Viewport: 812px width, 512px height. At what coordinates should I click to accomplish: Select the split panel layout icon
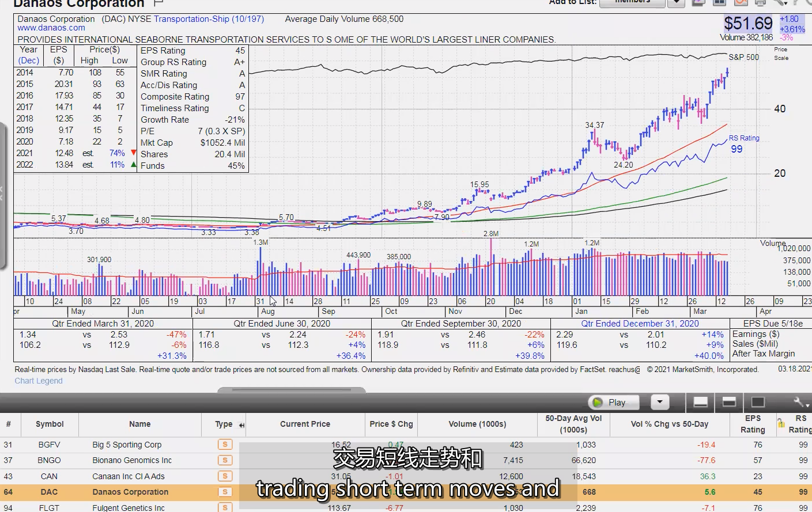pos(729,402)
